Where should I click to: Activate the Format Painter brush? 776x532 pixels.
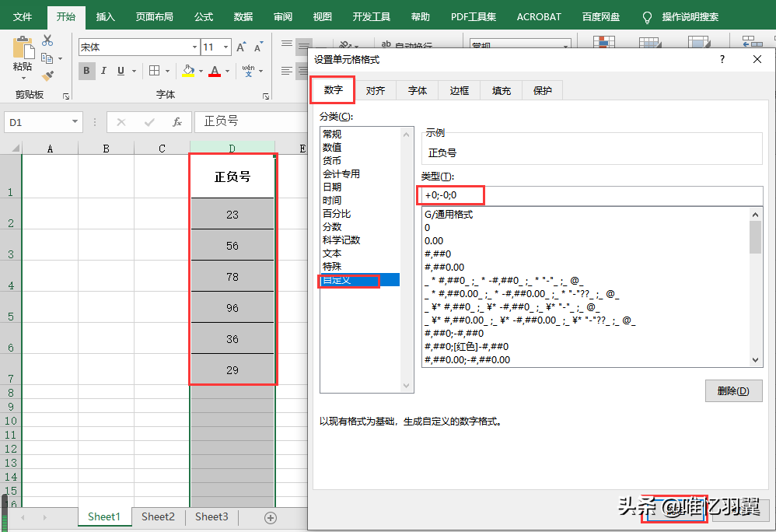47,75
